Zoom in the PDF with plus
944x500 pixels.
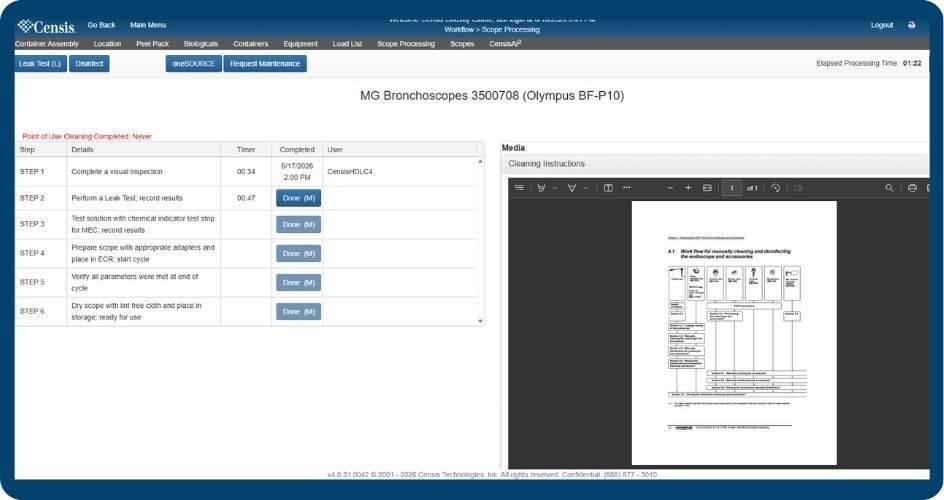pyautogui.click(x=688, y=188)
